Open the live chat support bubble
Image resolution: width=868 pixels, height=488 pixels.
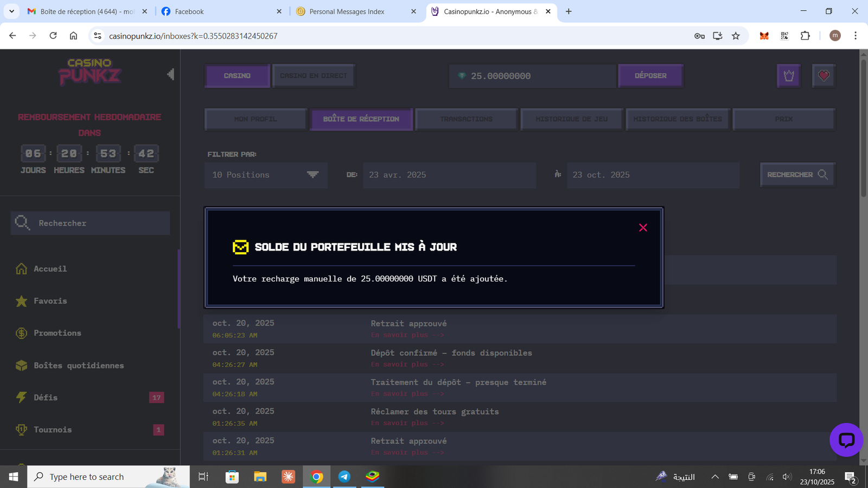(x=846, y=440)
